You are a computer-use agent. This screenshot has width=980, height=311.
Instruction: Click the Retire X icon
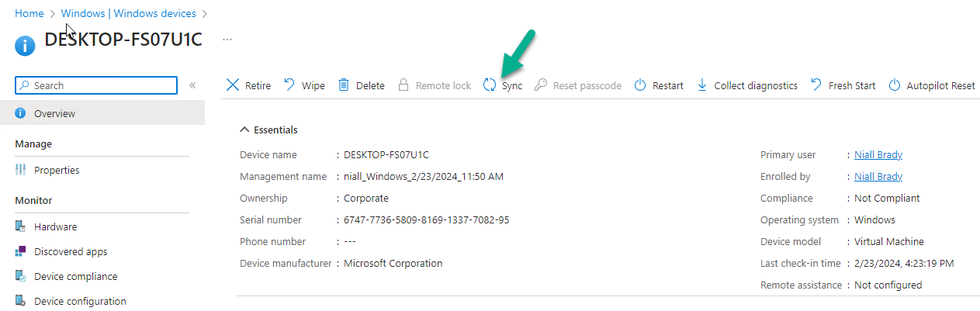pyautogui.click(x=233, y=85)
